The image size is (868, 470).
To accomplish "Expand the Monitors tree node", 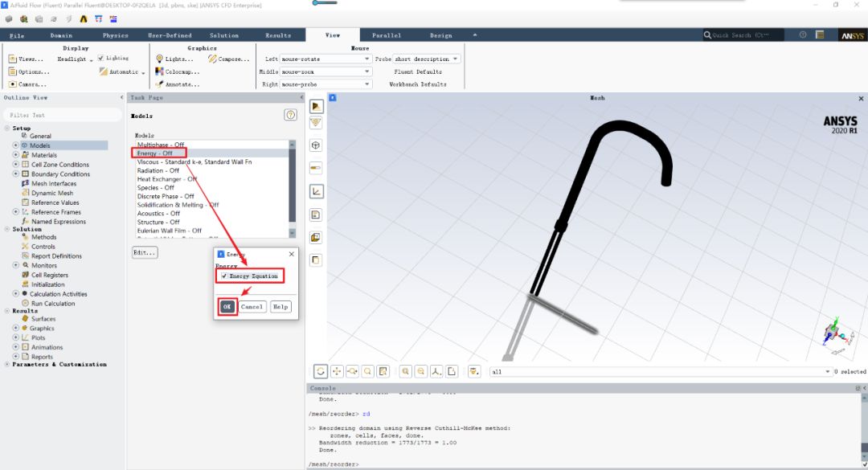I will [15, 265].
